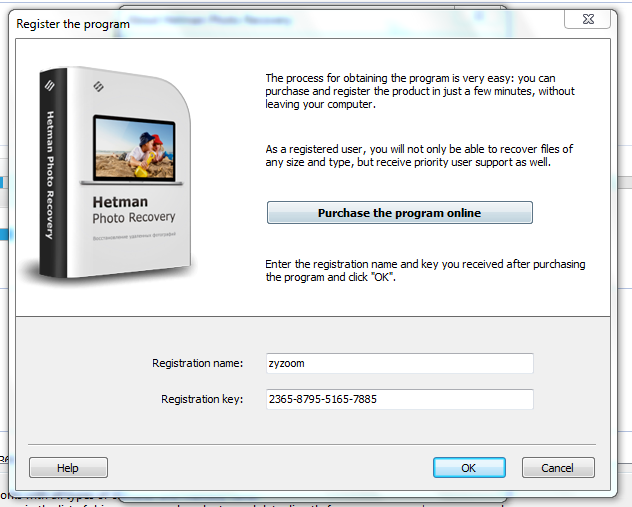Viewport: 632px width, 507px height.
Task: Focus the Registration name field
Action: tap(399, 363)
